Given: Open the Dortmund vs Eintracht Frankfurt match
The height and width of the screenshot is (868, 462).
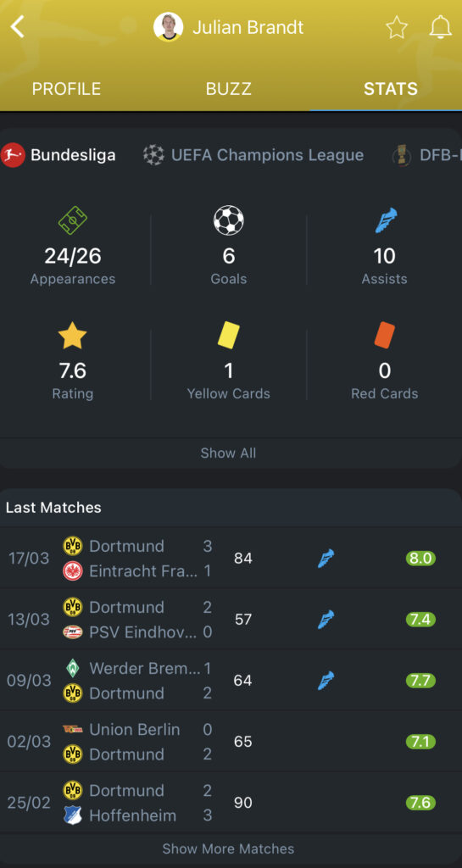Looking at the screenshot, I should pos(231,558).
